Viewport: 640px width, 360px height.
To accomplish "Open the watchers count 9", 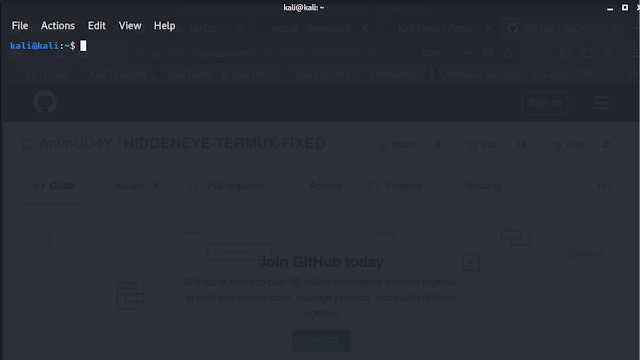I will click(x=438, y=145).
